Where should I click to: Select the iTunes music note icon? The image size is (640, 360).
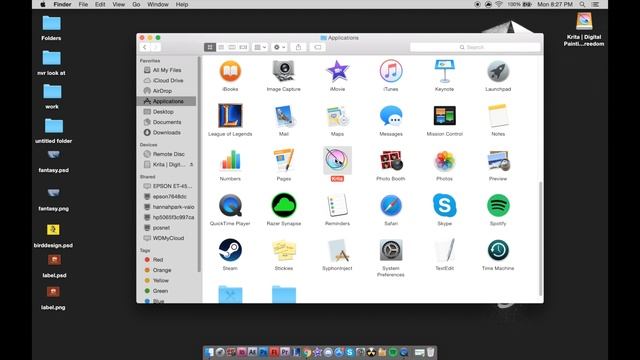391,71
